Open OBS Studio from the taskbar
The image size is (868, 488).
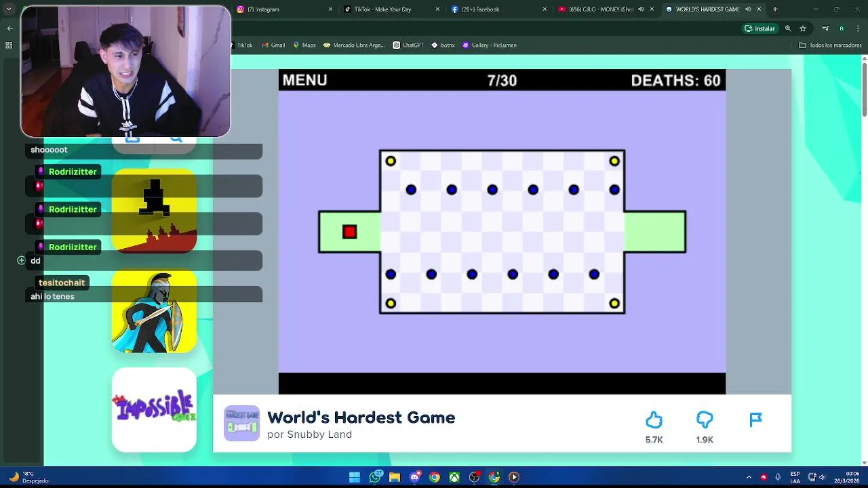[474, 477]
